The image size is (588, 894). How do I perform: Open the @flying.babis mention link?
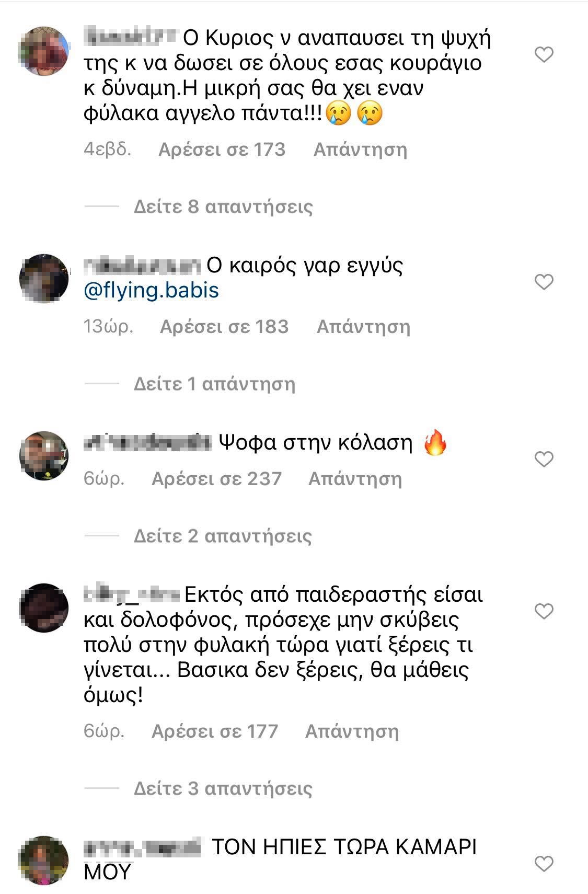151,290
